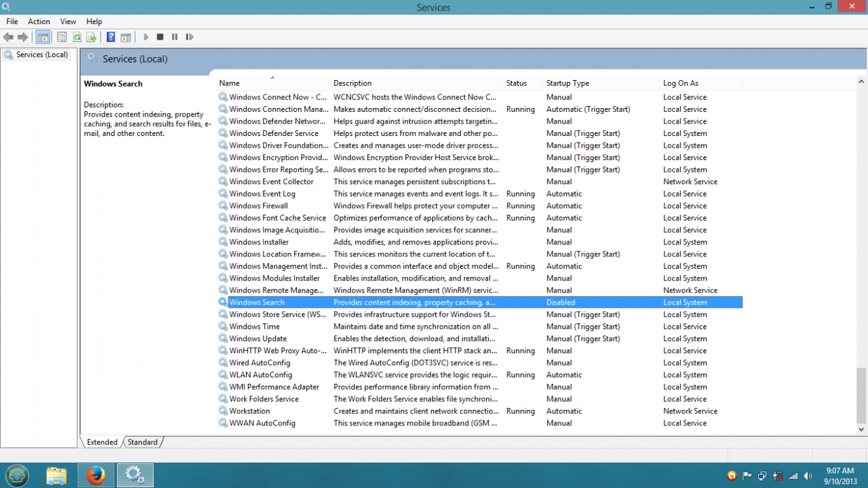Sort by the Name column header
The width and height of the screenshot is (868, 488).
273,83
